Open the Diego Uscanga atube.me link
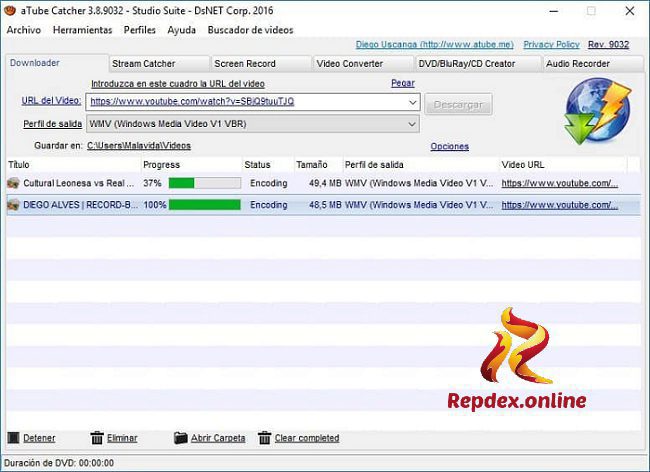This screenshot has height=472, width=650. coord(434,45)
